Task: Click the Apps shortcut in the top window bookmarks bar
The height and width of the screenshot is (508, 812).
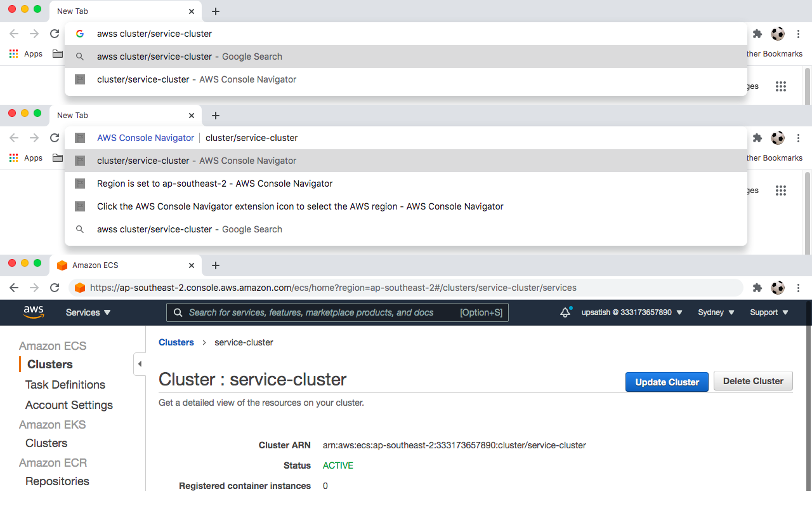Action: (26, 54)
